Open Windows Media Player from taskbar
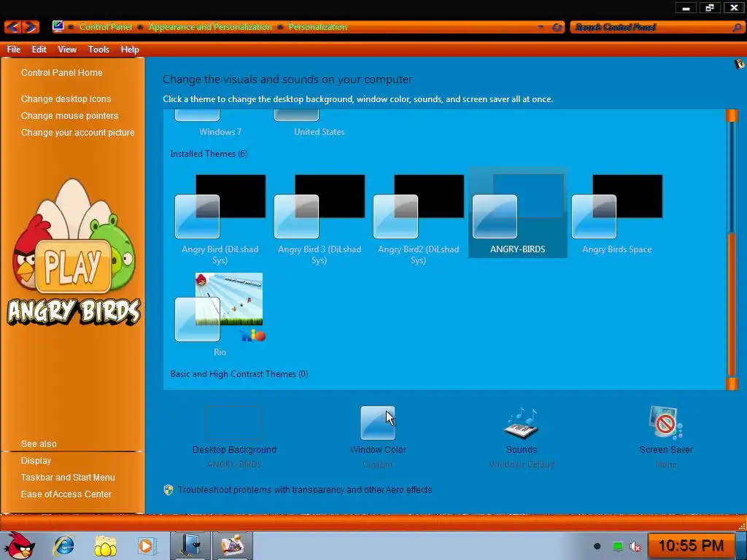This screenshot has height=560, width=747. click(x=147, y=545)
